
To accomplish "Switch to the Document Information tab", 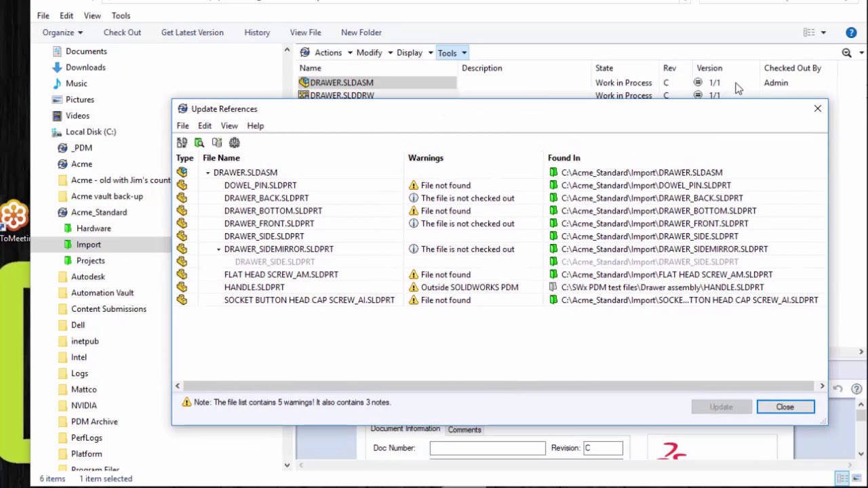I will (x=405, y=429).
